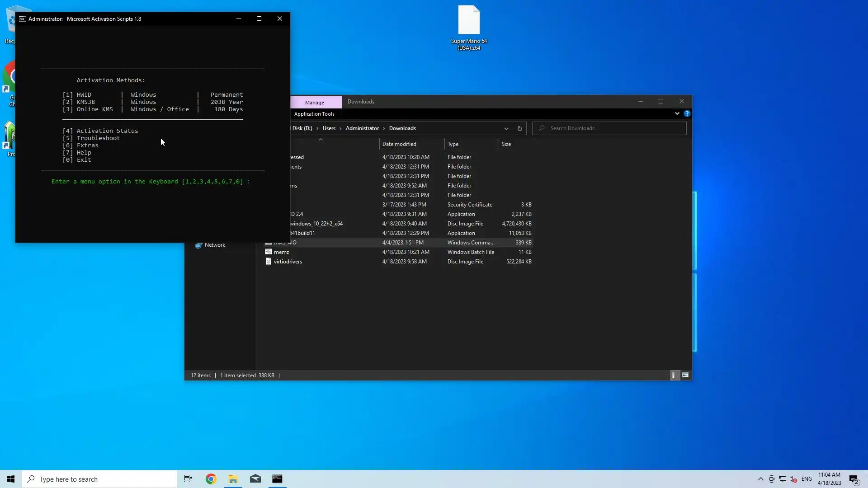868x488 pixels.
Task: Open the File Explorer Help icon
Action: pyautogui.click(x=687, y=114)
